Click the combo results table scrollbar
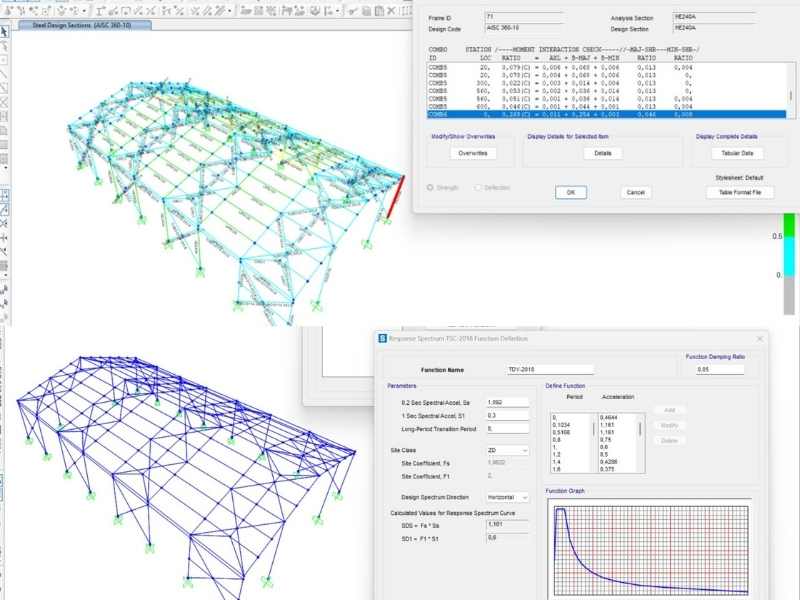The height and width of the screenshot is (600, 800). [x=791, y=96]
